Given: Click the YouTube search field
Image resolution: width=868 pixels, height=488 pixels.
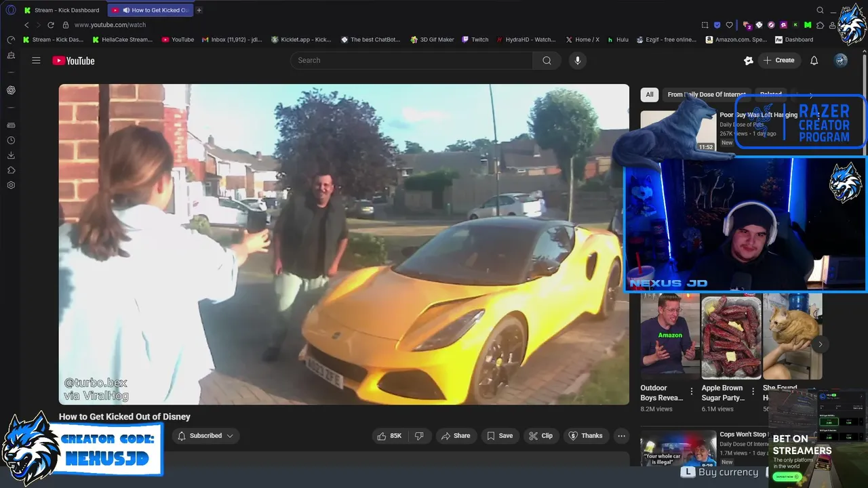Looking at the screenshot, I should [x=412, y=60].
